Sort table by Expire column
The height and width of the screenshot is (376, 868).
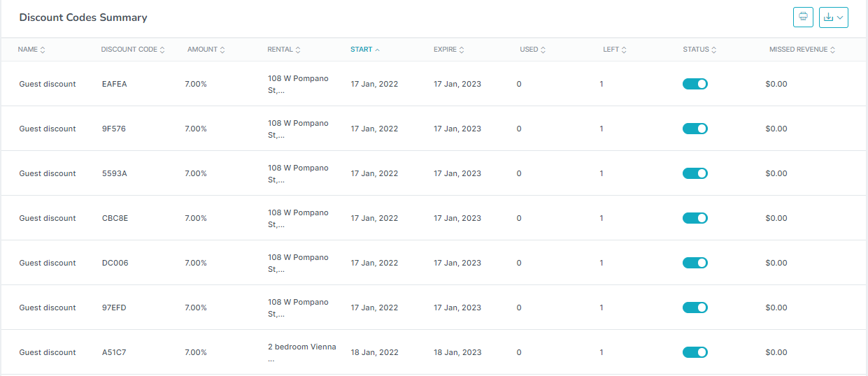click(448, 50)
